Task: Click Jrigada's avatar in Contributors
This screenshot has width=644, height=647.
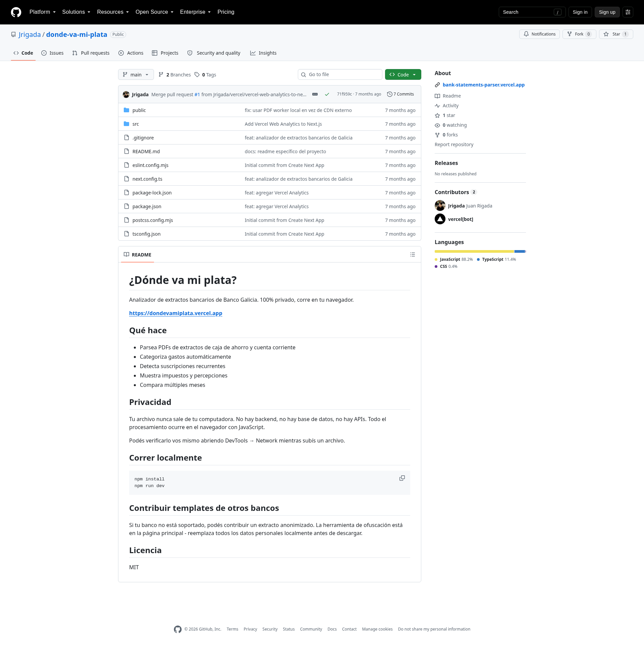Action: [x=440, y=206]
